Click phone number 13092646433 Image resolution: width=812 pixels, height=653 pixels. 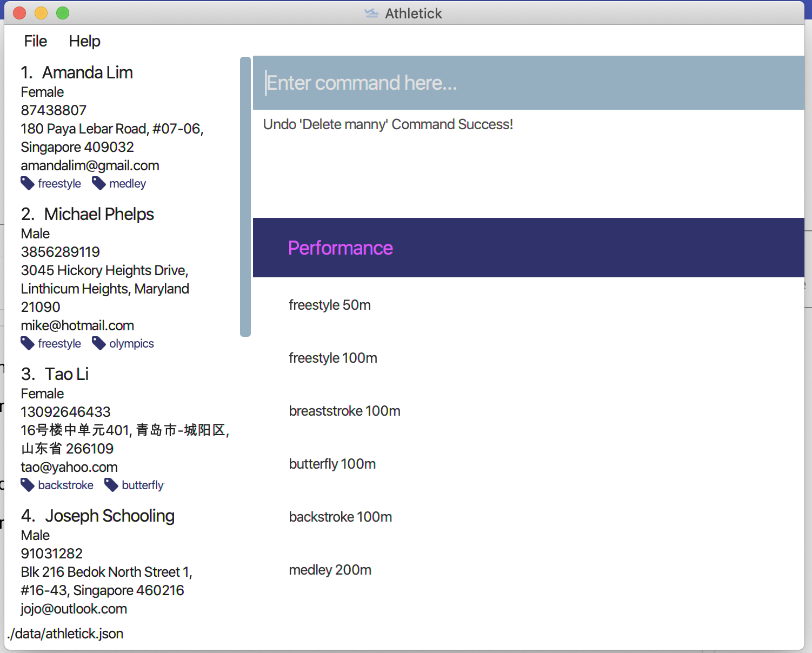click(66, 412)
